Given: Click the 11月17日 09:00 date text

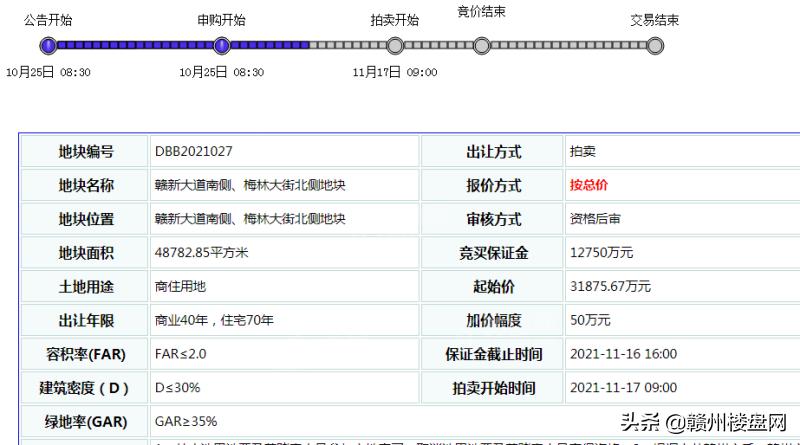Looking at the screenshot, I should [x=395, y=72].
